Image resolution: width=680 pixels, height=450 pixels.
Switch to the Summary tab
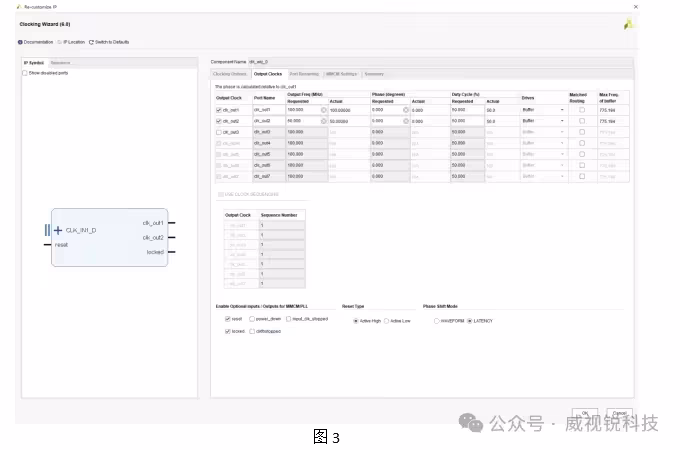pos(374,74)
